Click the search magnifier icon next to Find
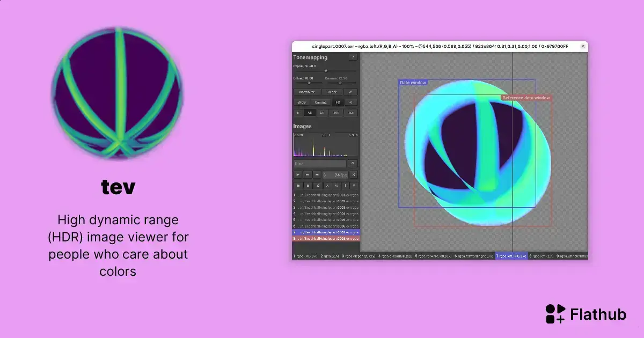 click(353, 164)
